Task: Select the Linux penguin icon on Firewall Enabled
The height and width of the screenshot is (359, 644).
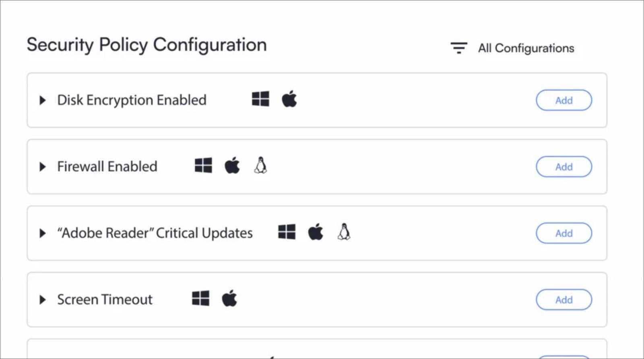Action: [260, 165]
